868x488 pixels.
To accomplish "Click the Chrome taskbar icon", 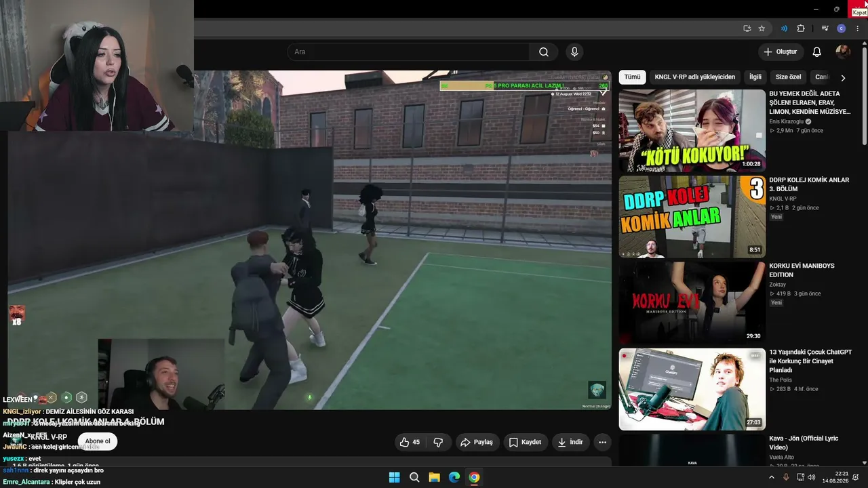I will (x=474, y=477).
